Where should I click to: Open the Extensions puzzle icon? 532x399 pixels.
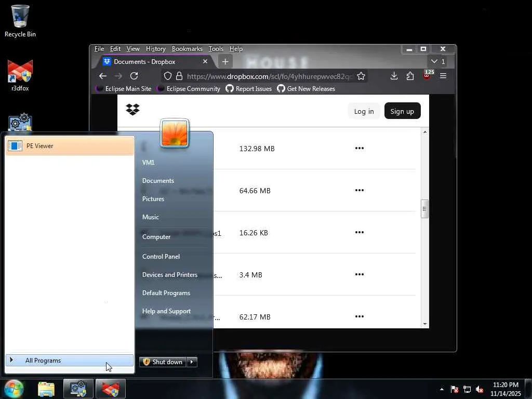pyautogui.click(x=410, y=76)
